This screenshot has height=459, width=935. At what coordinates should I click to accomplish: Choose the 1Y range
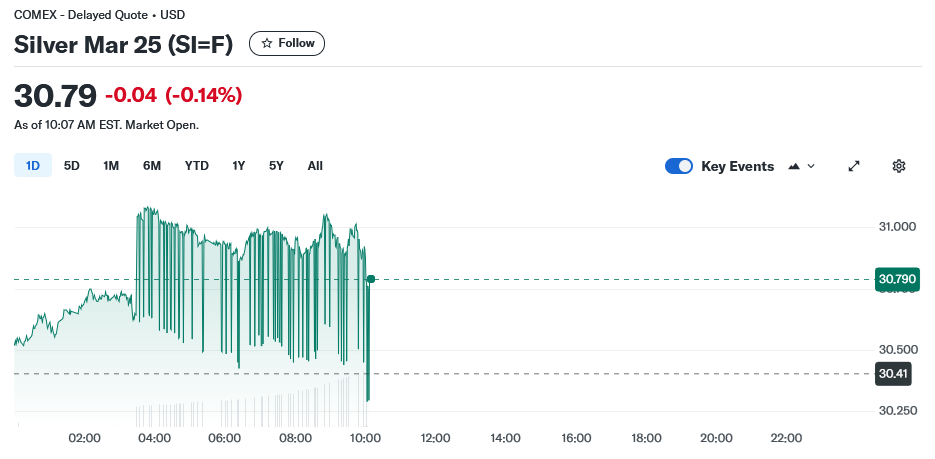pyautogui.click(x=239, y=166)
